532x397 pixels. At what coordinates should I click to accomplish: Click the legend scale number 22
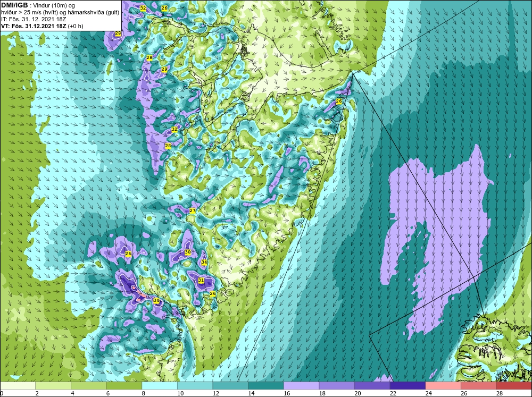(x=393, y=393)
